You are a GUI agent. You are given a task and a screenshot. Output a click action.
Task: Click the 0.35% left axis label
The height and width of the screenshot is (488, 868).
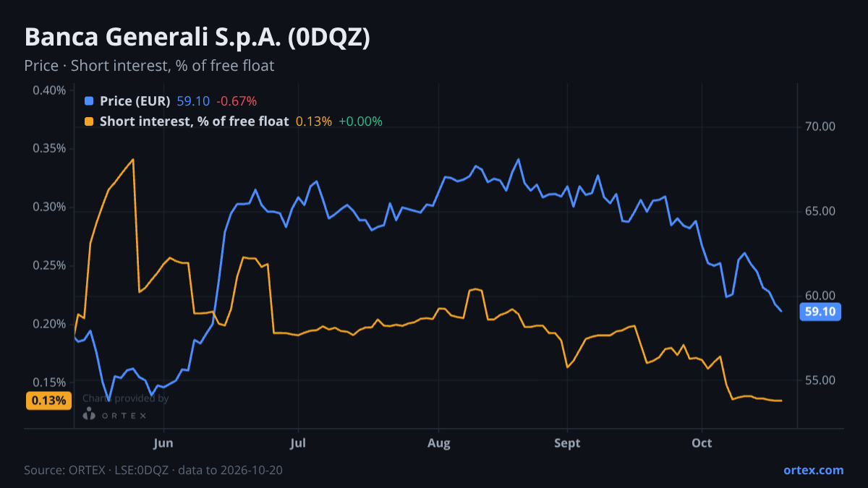pyautogui.click(x=49, y=149)
